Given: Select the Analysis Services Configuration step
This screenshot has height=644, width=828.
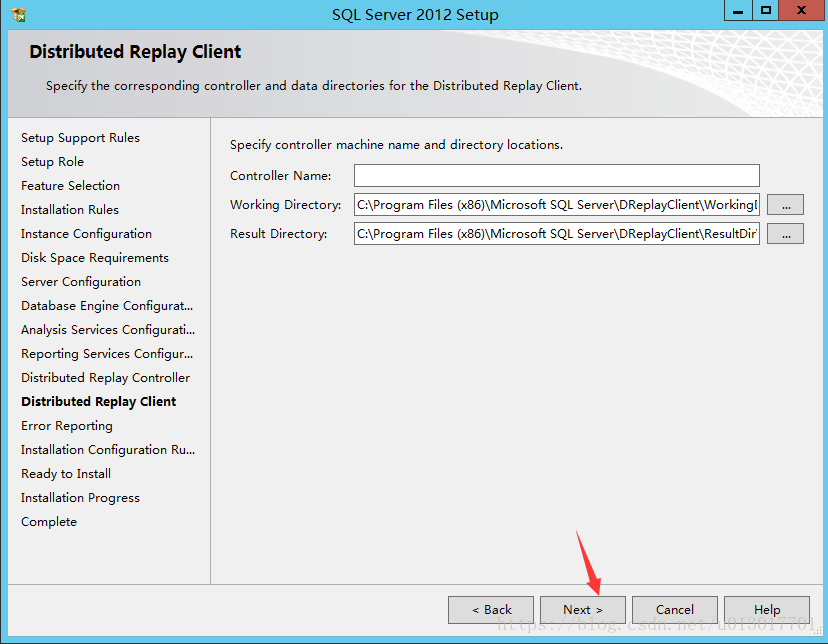Looking at the screenshot, I should [x=108, y=330].
